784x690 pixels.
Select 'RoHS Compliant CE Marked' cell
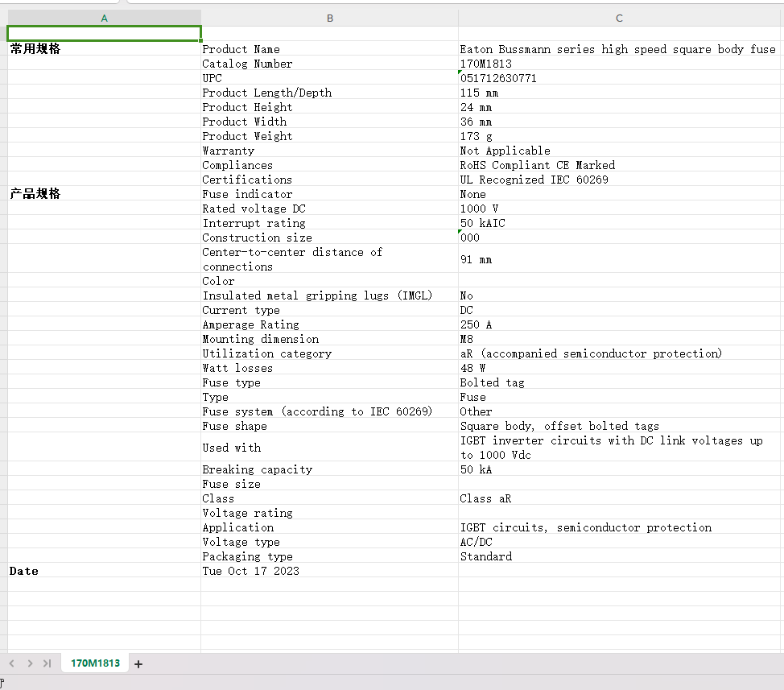(619, 164)
